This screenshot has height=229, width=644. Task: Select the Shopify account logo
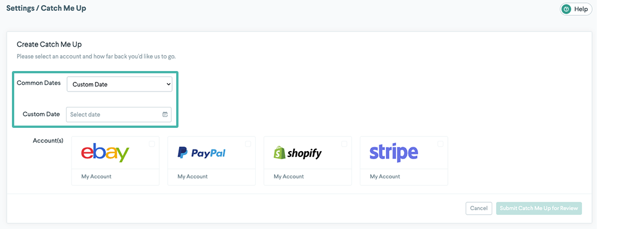(297, 153)
